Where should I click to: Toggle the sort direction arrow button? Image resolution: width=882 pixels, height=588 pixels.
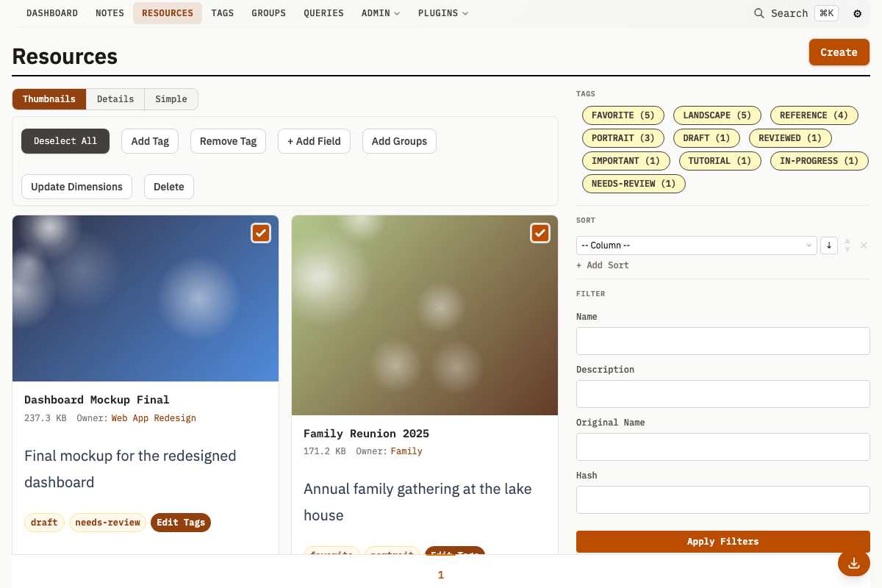[x=828, y=245]
